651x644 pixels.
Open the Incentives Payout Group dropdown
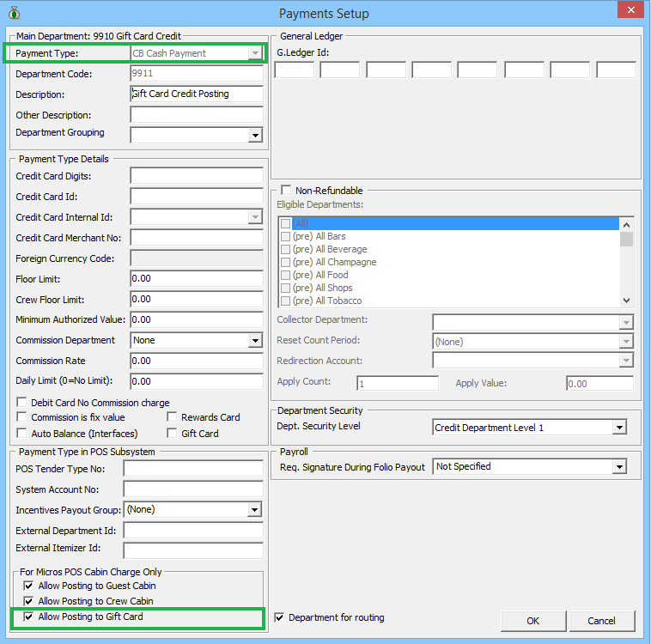(254, 510)
